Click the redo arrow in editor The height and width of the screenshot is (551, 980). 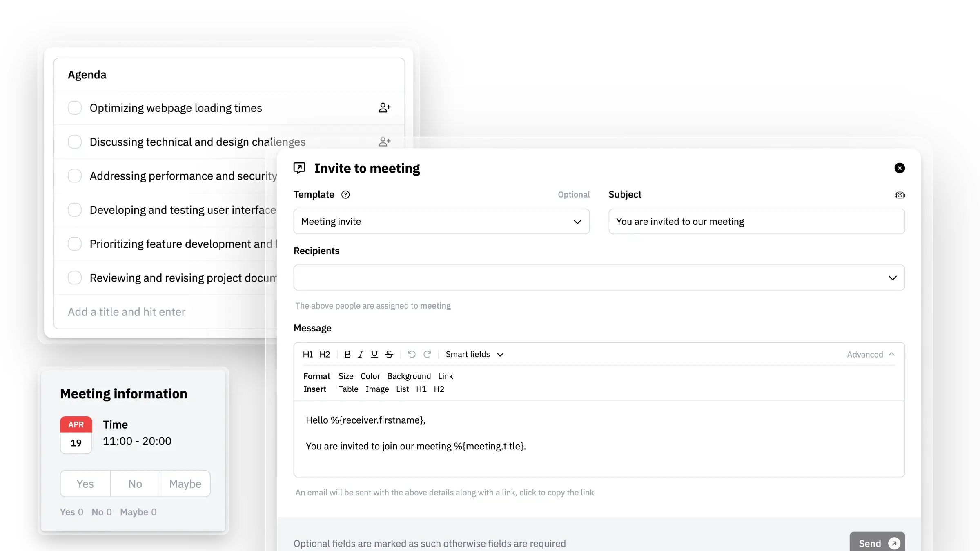(x=427, y=354)
